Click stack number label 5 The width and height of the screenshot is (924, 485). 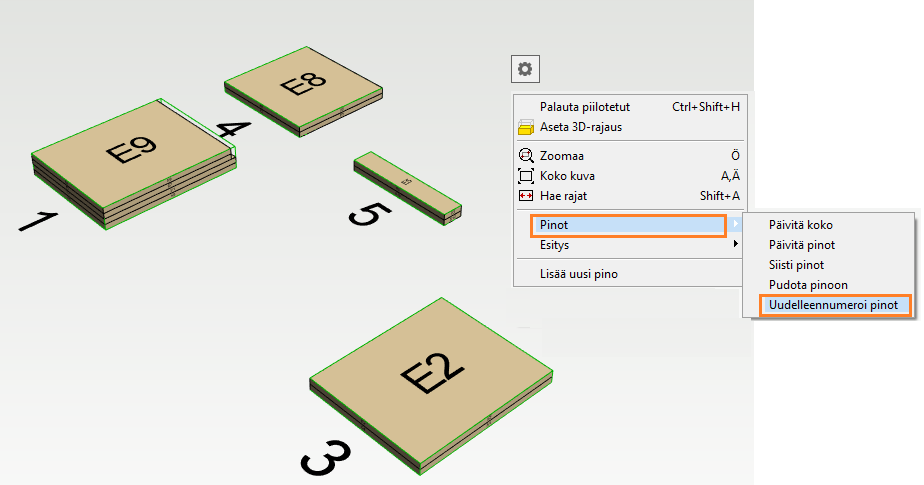(x=369, y=215)
